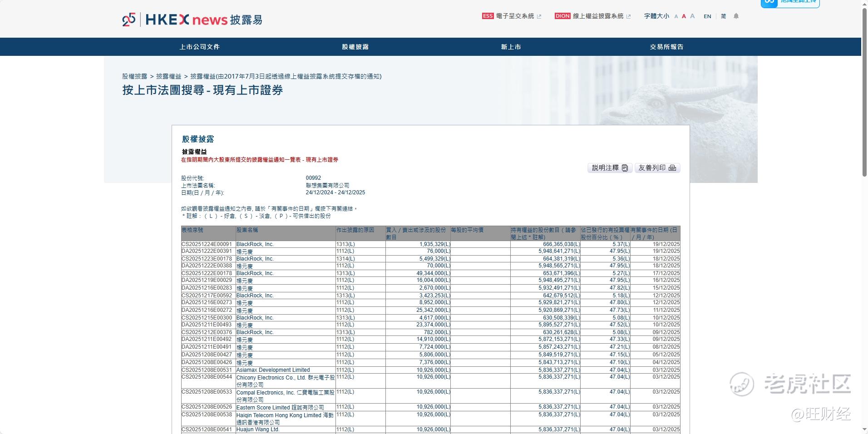
Task: Open form CS20251215E00300
Action: [x=207, y=318]
